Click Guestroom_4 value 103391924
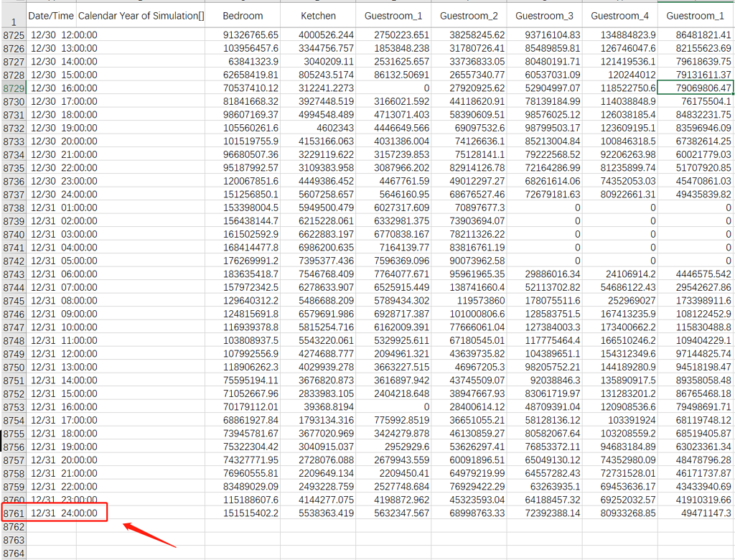735x560 pixels. pyautogui.click(x=619, y=420)
